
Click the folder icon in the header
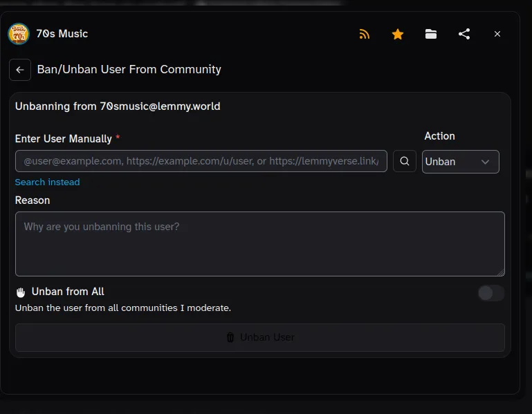pyautogui.click(x=431, y=34)
